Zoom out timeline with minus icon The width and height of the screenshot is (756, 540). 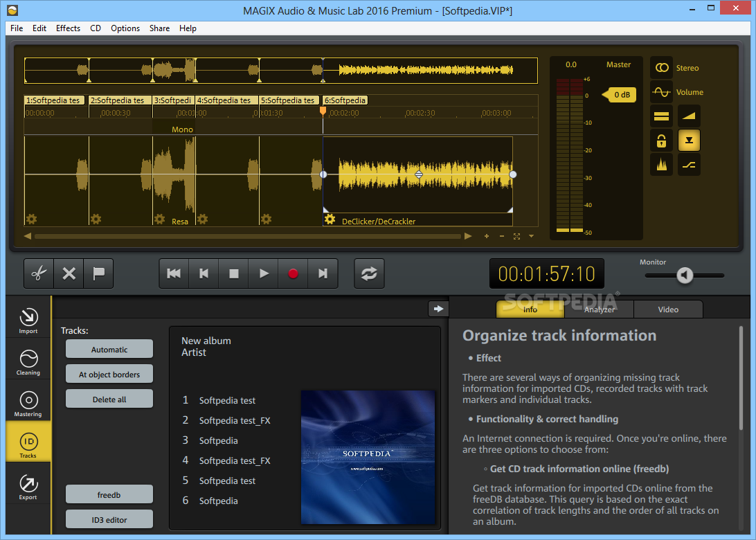pyautogui.click(x=502, y=236)
